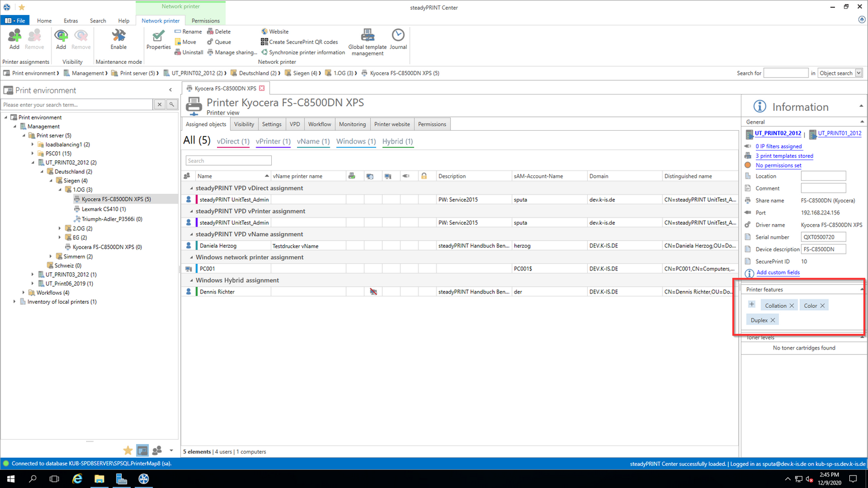
Task: Select Lexmark CS410 (1) in tree
Action: point(104,209)
